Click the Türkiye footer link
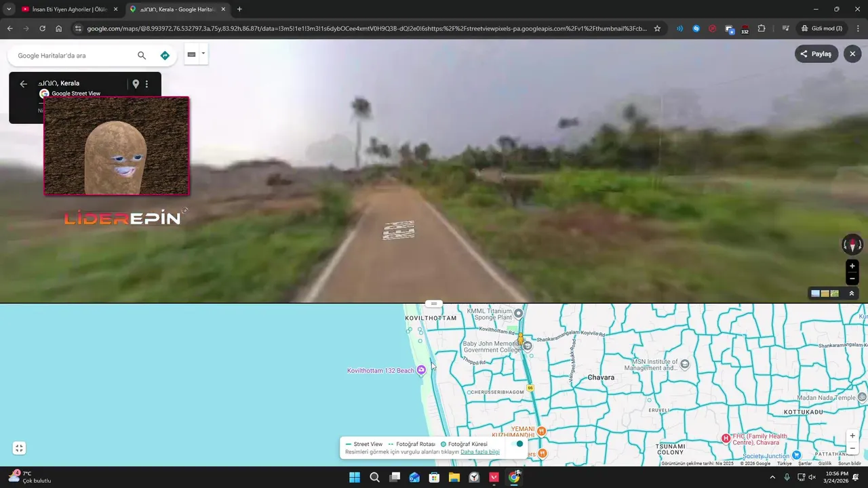Viewport: 868px width, 488px height. [x=785, y=464]
